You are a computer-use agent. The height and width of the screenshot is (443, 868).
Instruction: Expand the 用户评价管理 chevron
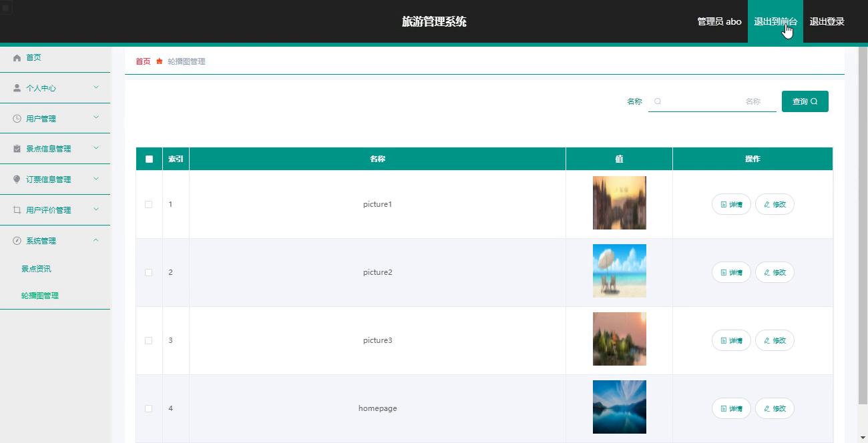coord(96,209)
